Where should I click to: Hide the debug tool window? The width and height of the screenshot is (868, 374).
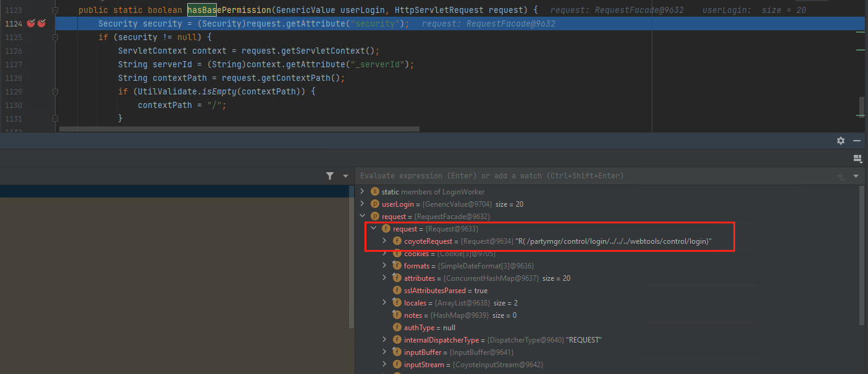coord(857,141)
